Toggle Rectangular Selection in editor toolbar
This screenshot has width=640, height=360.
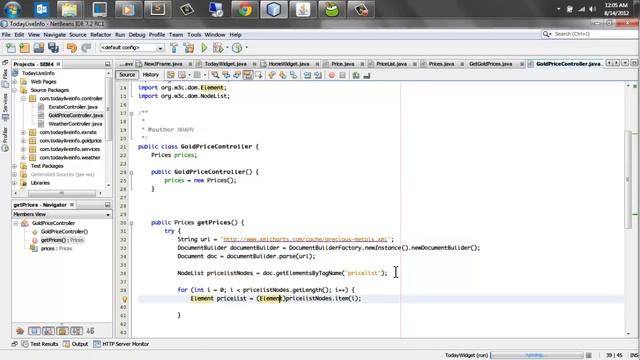click(x=258, y=75)
